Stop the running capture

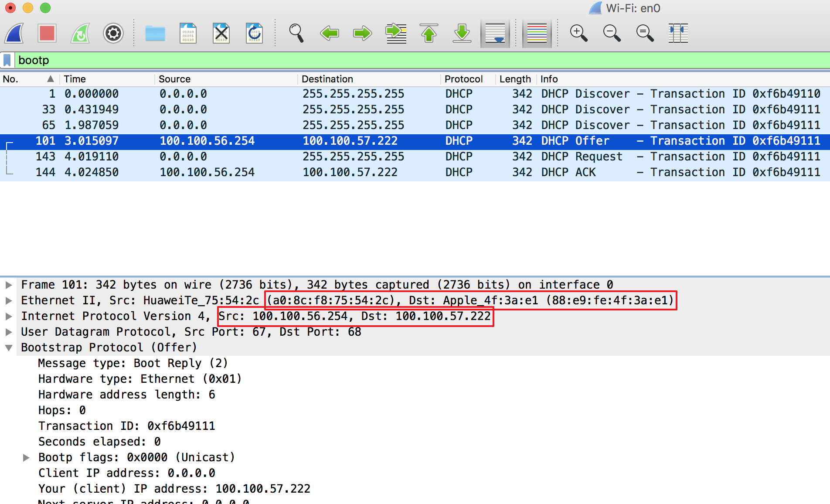click(47, 33)
